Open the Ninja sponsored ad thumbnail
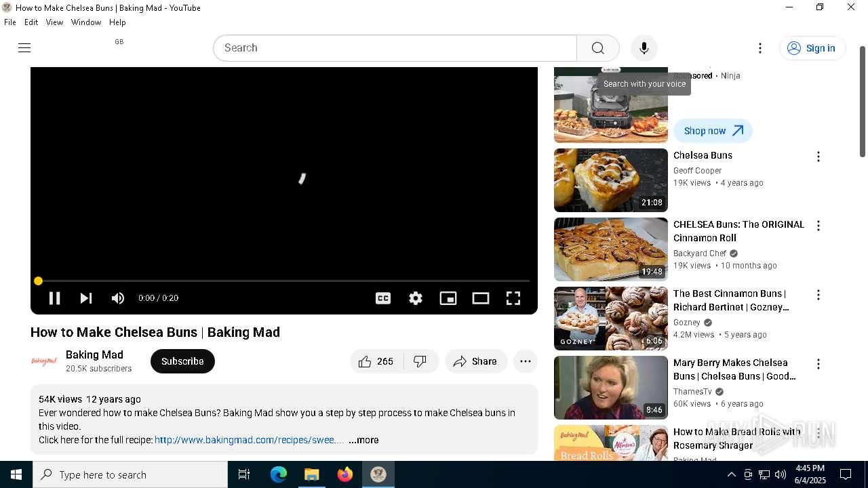868x488 pixels. 611,105
